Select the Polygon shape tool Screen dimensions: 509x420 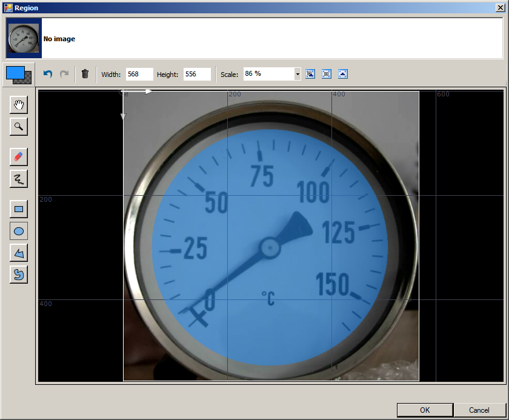click(x=19, y=253)
